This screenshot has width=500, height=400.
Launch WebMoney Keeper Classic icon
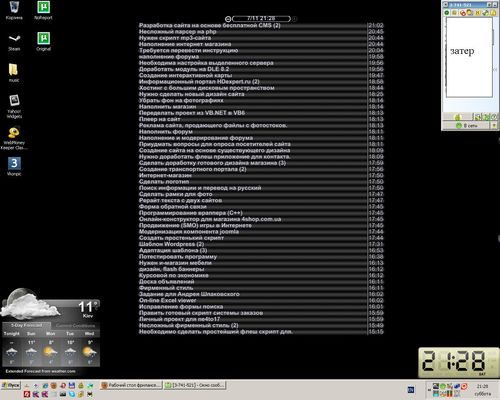coord(14,138)
